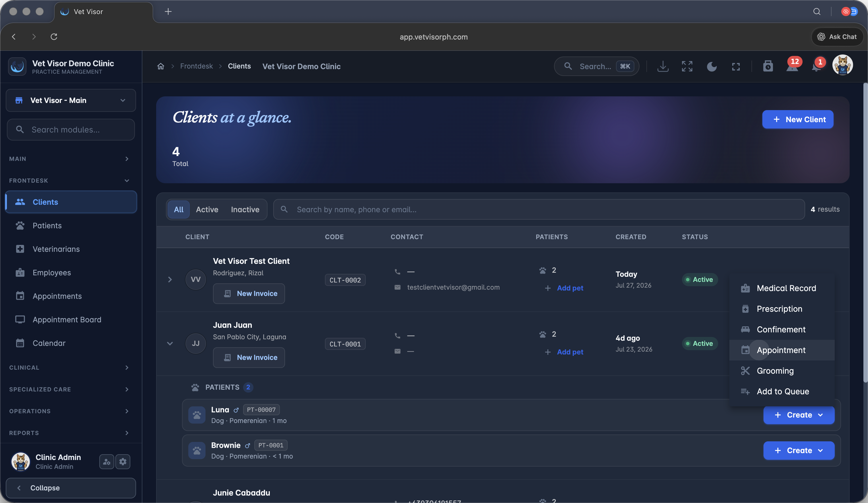
Task: Open Ask Chat assistant
Action: 837,36
